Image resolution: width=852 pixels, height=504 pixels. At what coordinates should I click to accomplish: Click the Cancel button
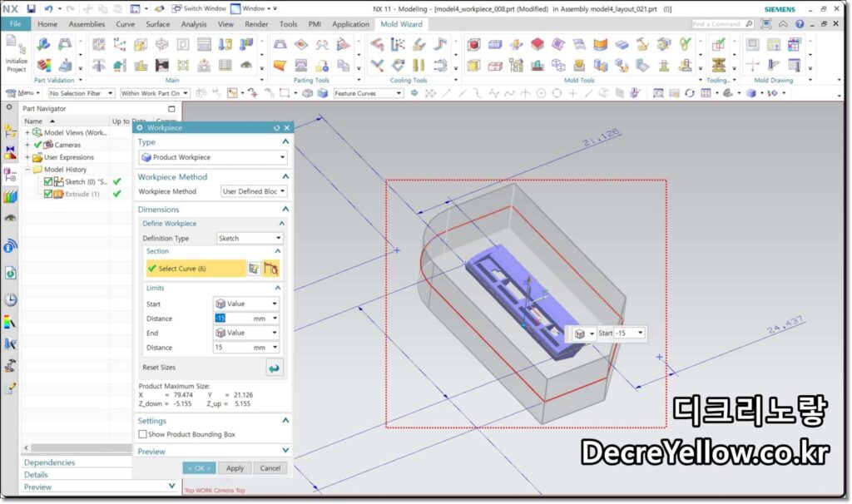(x=270, y=468)
